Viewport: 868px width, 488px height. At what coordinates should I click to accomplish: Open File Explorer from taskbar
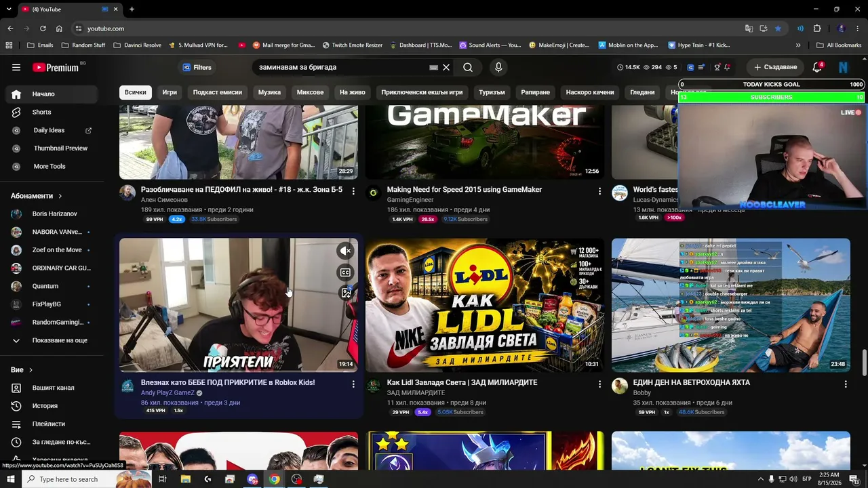185,479
